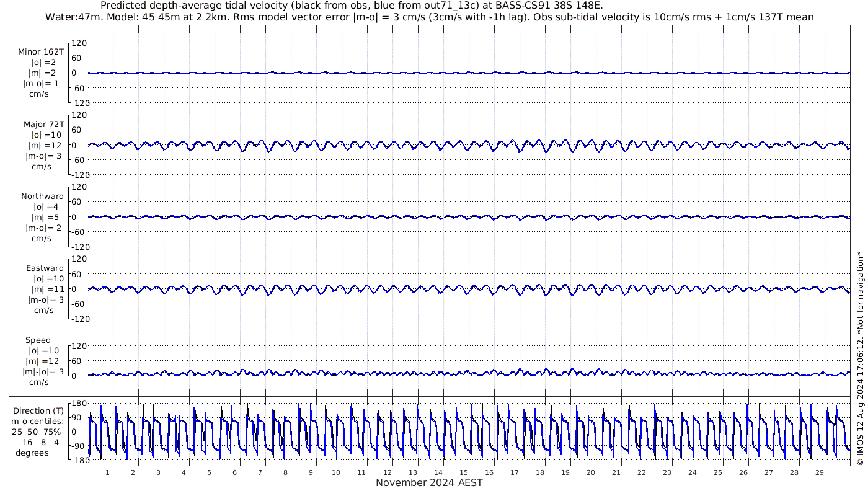Click the 'degrees' unit label in Direction panel
Image resolution: width=868 pixels, height=496 pixels.
[32, 453]
